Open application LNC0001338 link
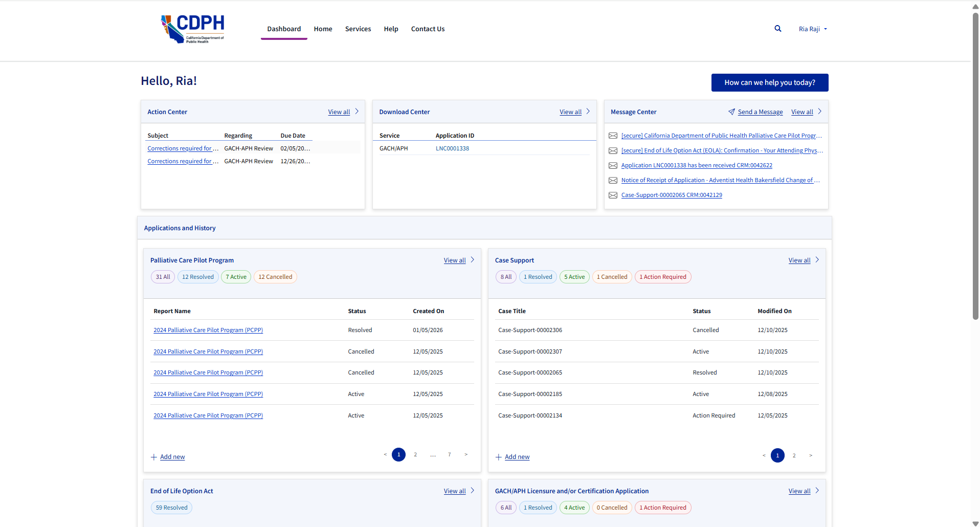Image resolution: width=980 pixels, height=527 pixels. pyautogui.click(x=453, y=148)
